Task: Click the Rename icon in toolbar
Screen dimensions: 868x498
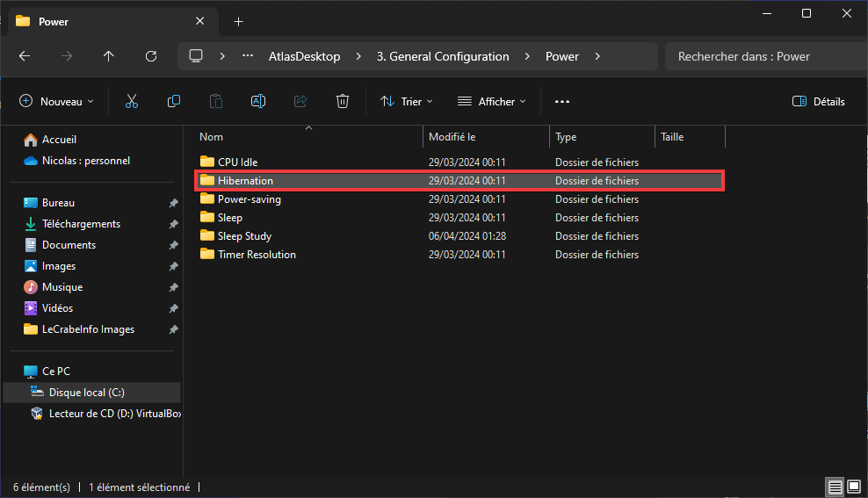Action: (258, 101)
